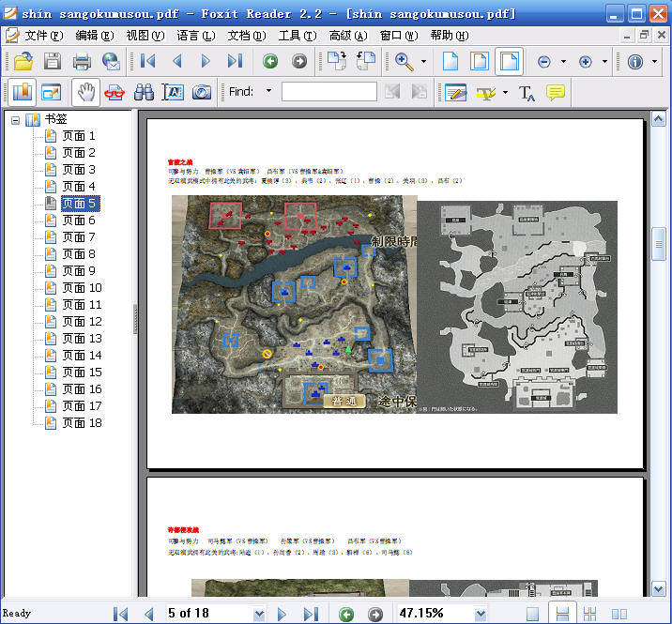Select the Hand tool
Screen dimensions: 672x624
(85, 92)
